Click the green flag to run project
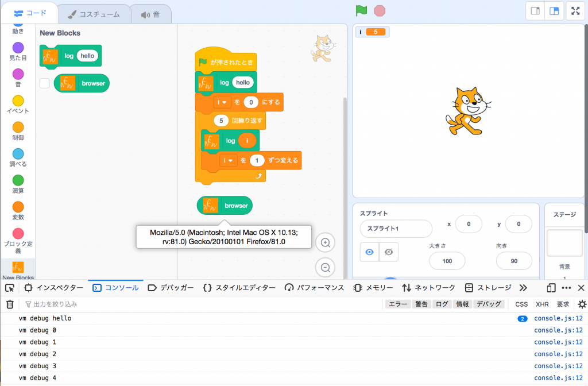The width and height of the screenshot is (588, 386). (x=361, y=10)
